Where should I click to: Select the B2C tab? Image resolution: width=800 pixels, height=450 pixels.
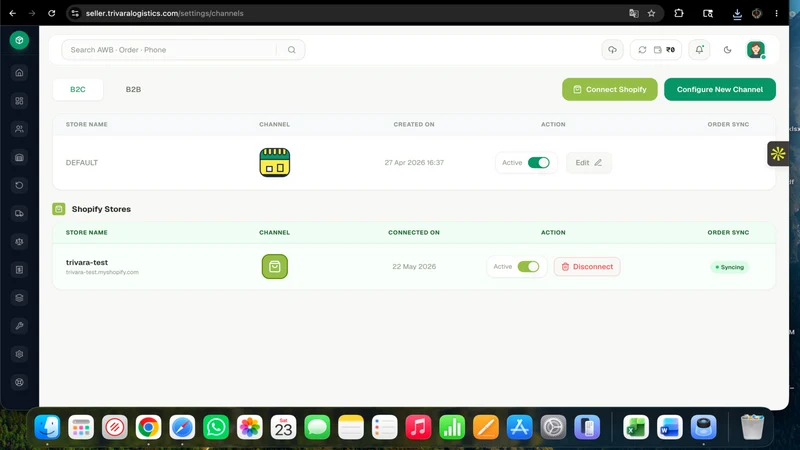pos(78,89)
